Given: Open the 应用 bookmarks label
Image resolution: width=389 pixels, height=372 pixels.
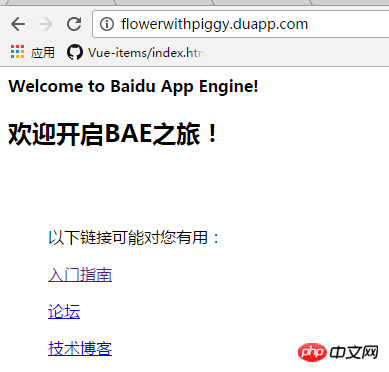Looking at the screenshot, I should click(x=43, y=53).
